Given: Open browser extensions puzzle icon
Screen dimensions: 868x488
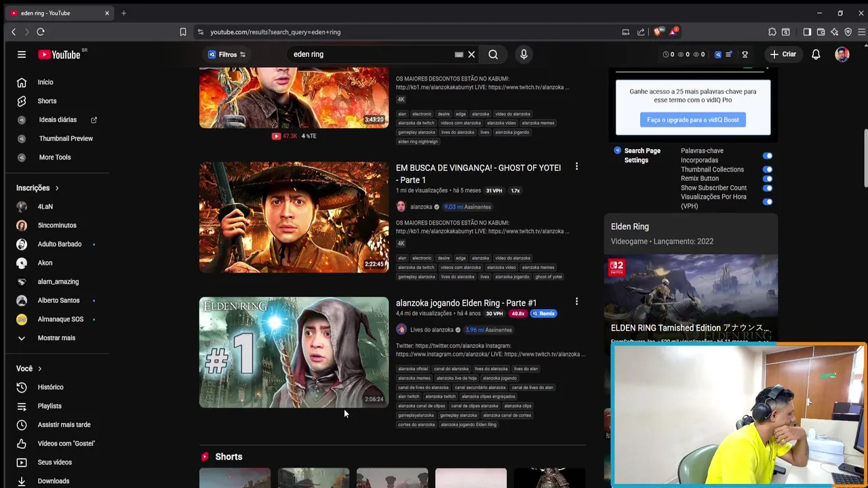Looking at the screenshot, I should (772, 32).
